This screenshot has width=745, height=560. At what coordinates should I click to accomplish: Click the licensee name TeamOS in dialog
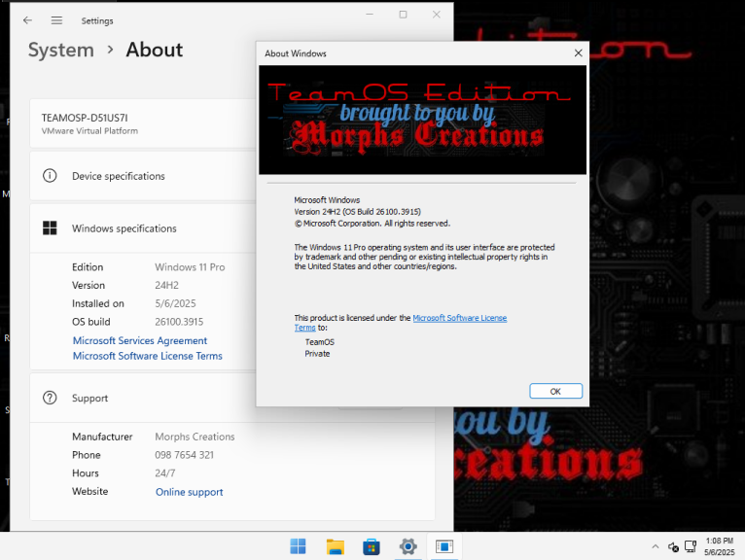(x=320, y=342)
